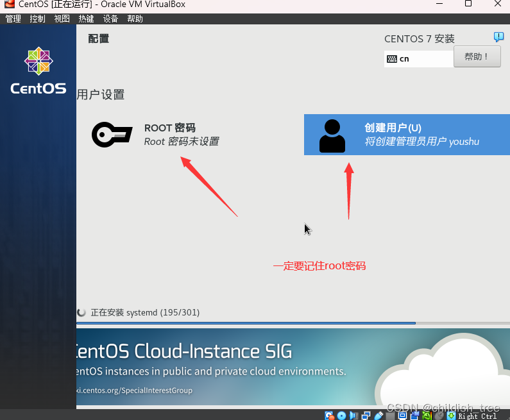Click '将创建管理员用户 youshu' text
Viewport: 510px width, 420px height.
coord(422,142)
